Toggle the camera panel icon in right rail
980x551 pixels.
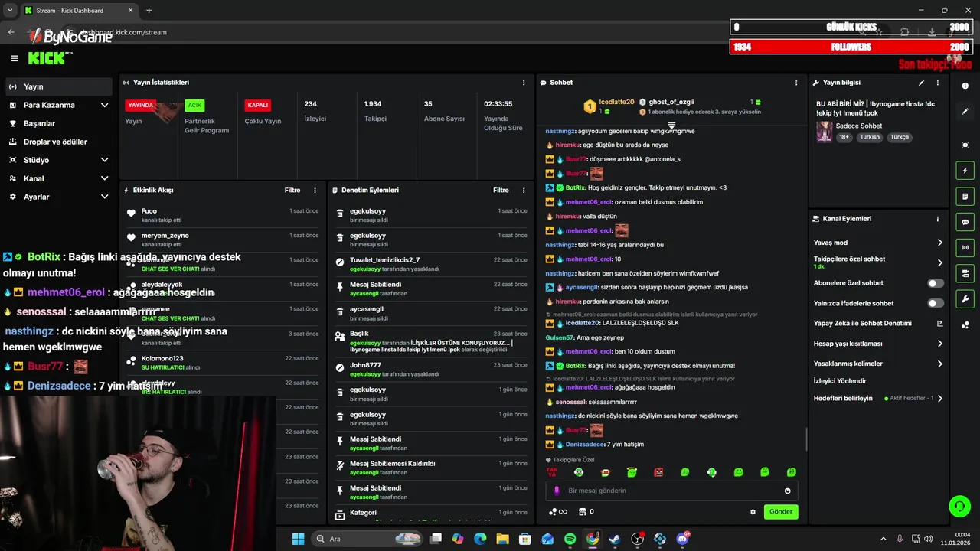click(965, 273)
